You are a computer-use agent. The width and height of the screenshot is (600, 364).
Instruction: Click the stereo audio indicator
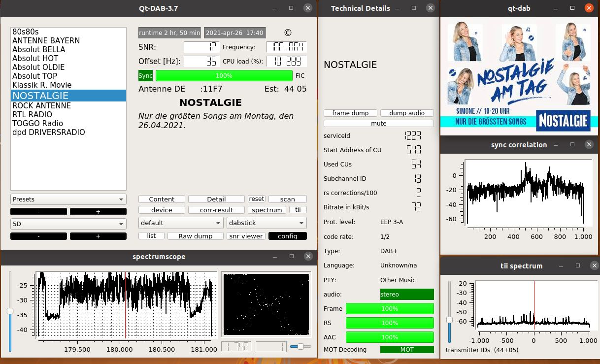(407, 294)
